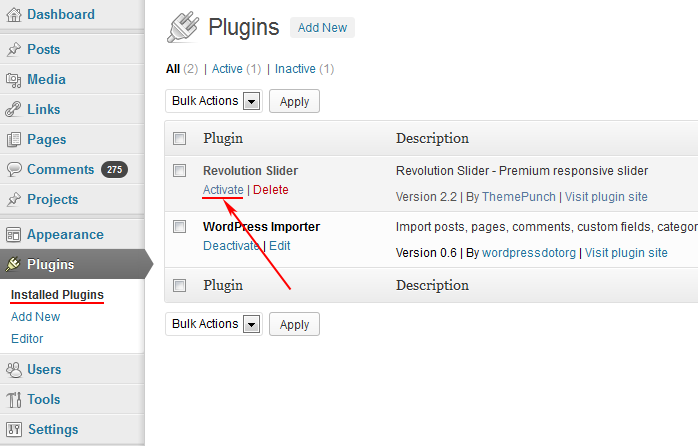698x446 pixels.
Task: Check the WordPress Importer plugin checkbox
Action: tap(180, 227)
